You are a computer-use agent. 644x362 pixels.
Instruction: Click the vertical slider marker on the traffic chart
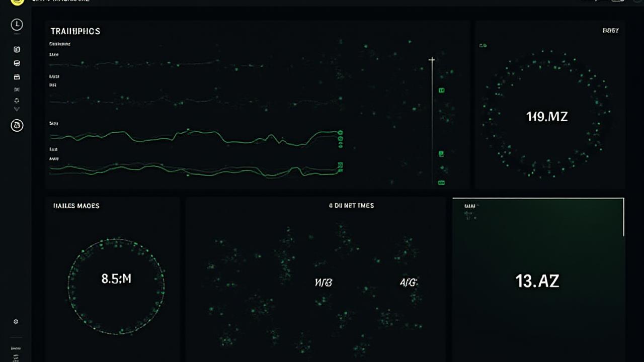pos(431,59)
